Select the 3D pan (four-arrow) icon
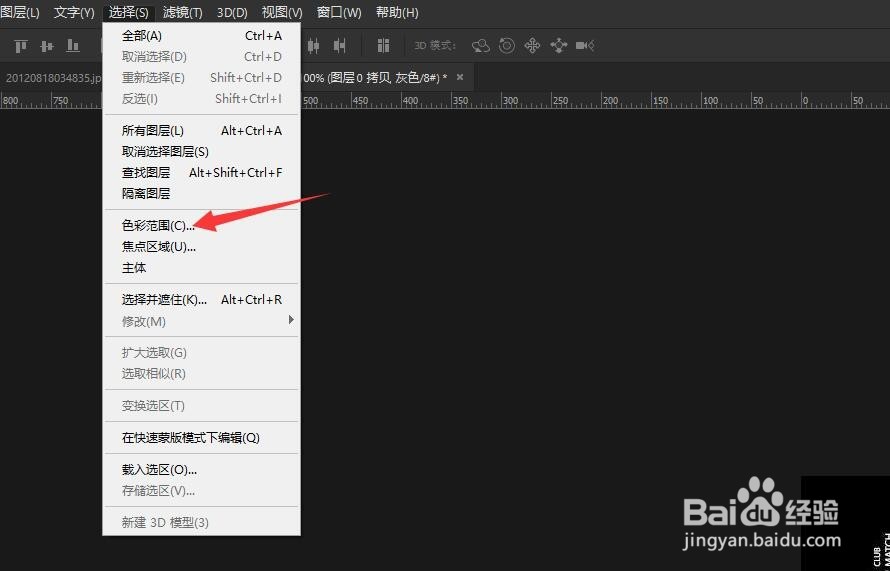Image resolution: width=890 pixels, height=571 pixels. pyautogui.click(x=532, y=45)
